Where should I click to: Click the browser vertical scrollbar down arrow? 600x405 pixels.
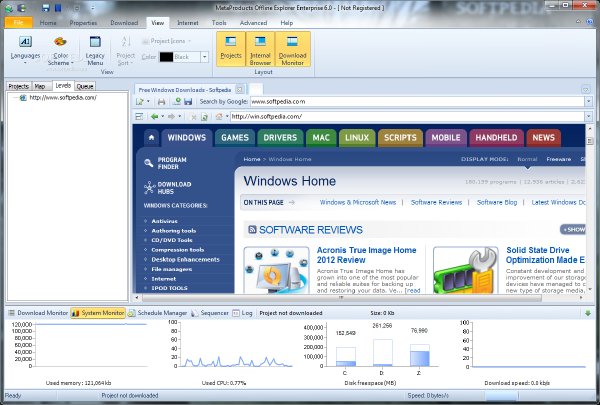[590, 289]
